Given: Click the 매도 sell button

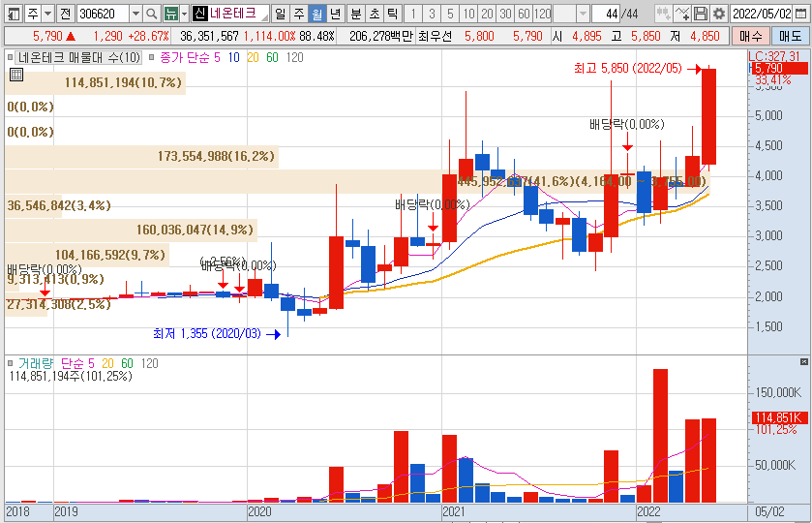Looking at the screenshot, I should pos(791,36).
